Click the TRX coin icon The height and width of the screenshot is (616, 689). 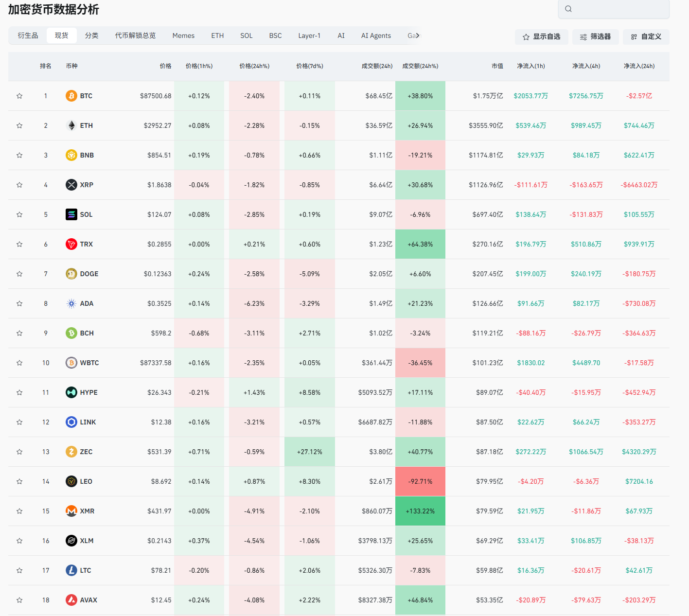(x=71, y=244)
